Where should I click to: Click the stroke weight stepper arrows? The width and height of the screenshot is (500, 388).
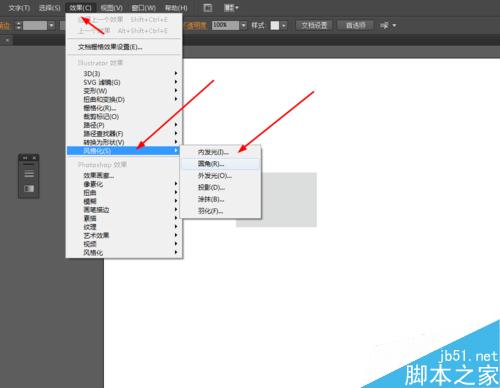[x=19, y=25]
